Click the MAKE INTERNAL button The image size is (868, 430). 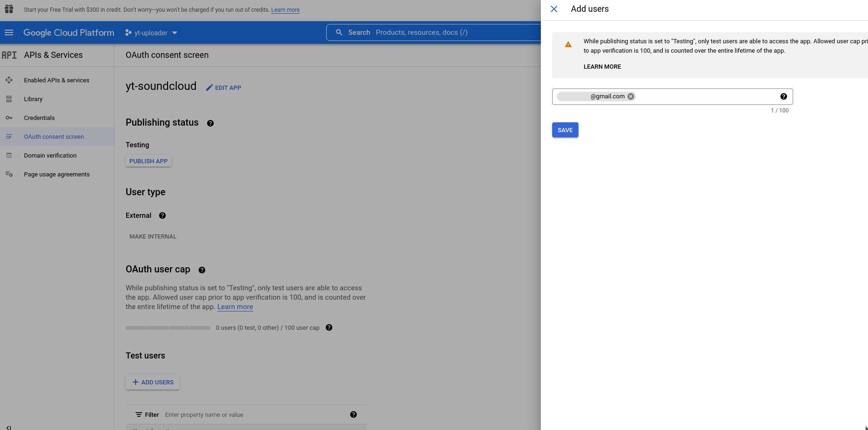[x=153, y=237]
